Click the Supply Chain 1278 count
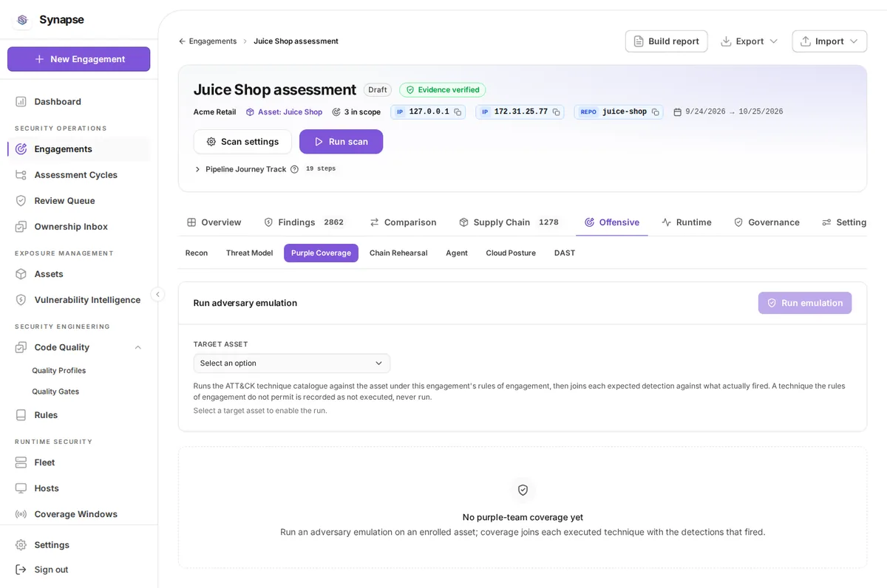The image size is (887, 588). click(x=548, y=222)
